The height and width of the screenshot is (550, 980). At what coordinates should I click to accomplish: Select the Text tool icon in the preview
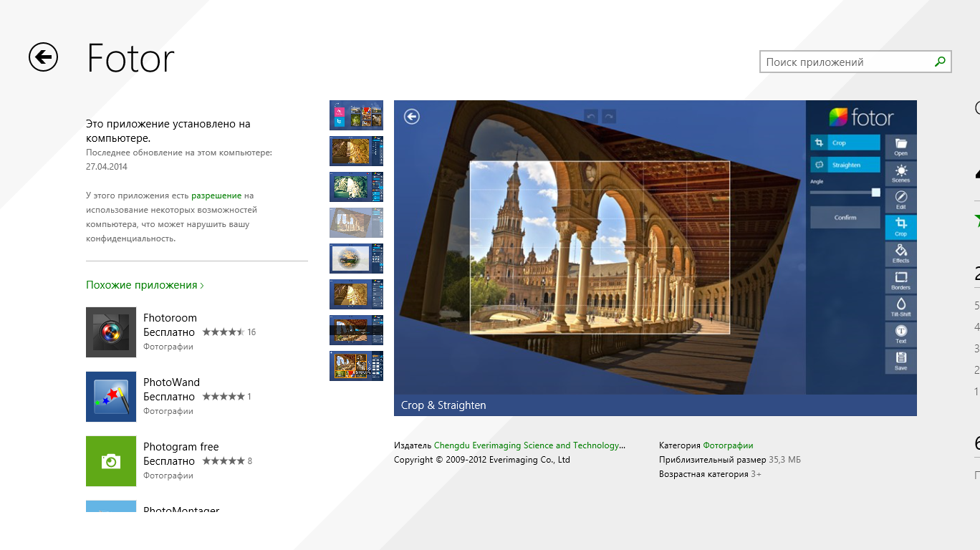click(900, 334)
